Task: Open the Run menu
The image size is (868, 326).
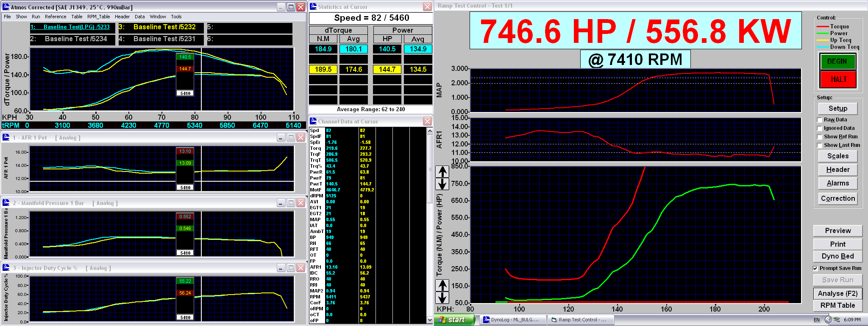Action: 36,17
